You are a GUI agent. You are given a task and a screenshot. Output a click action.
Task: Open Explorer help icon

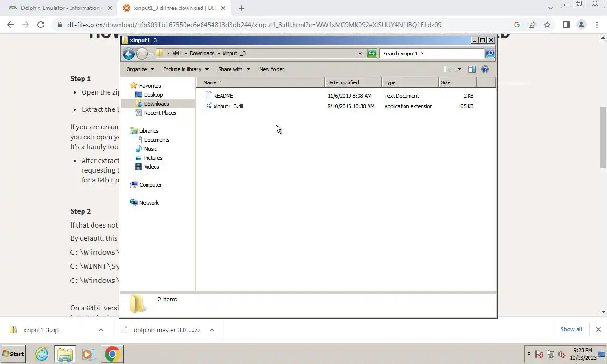[x=485, y=69]
